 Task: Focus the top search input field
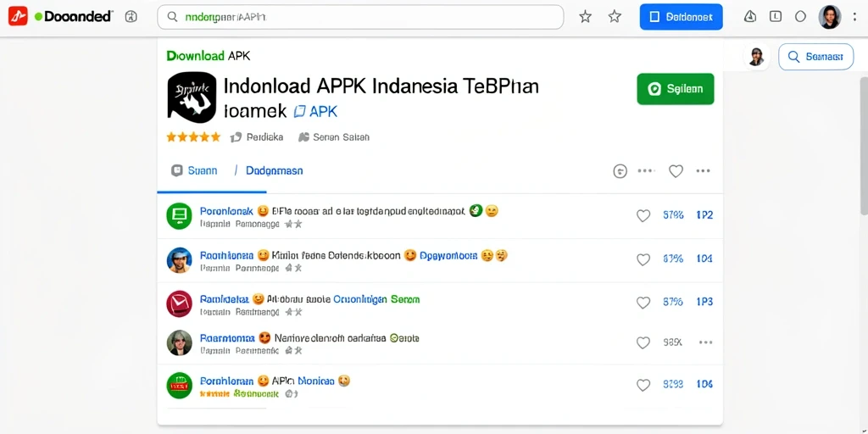click(x=360, y=17)
